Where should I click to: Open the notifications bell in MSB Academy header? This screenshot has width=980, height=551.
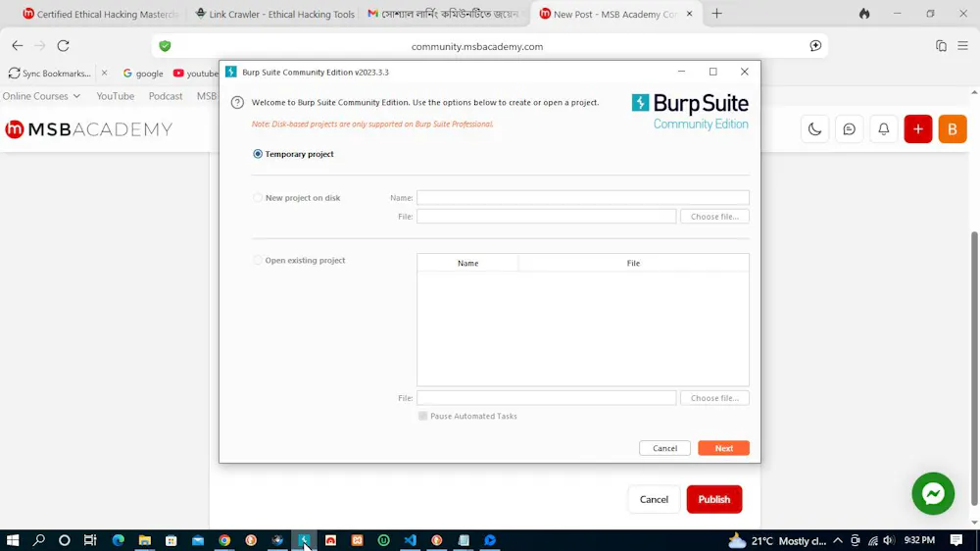[883, 129]
